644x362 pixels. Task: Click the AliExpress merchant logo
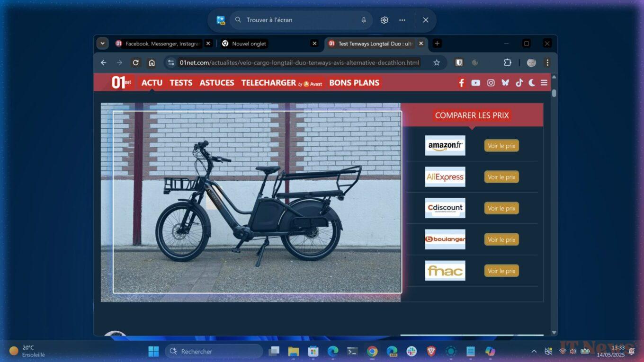[x=445, y=177]
